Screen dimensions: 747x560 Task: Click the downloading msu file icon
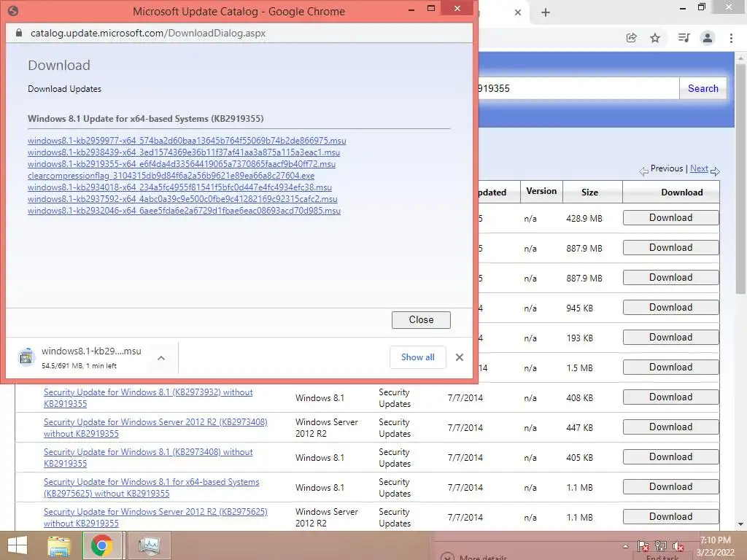click(x=27, y=357)
